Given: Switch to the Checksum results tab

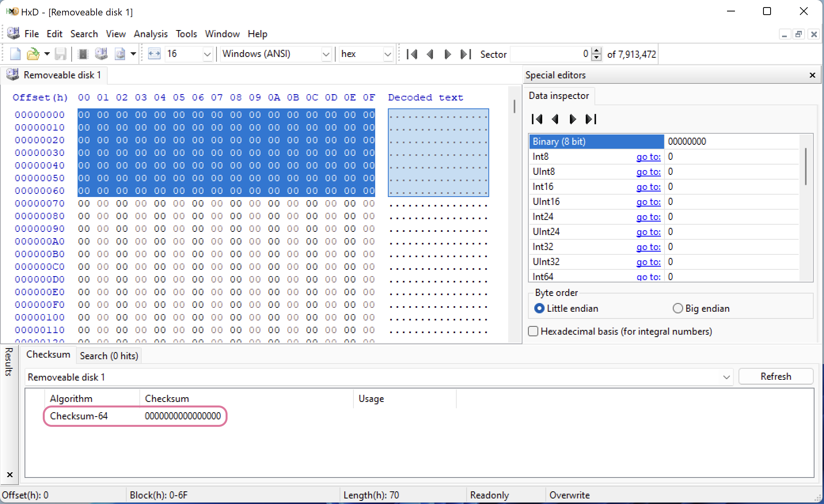Looking at the screenshot, I should coord(48,355).
